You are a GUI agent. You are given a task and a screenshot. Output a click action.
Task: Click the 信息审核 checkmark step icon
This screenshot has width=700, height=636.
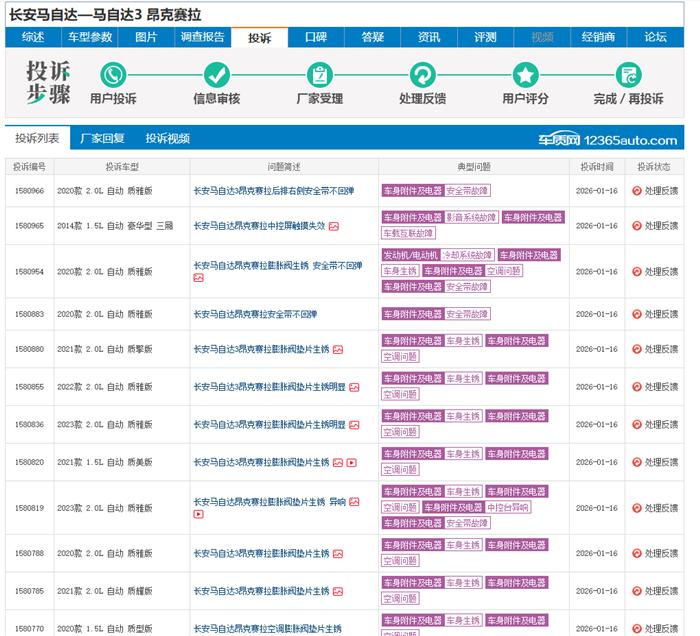click(217, 75)
